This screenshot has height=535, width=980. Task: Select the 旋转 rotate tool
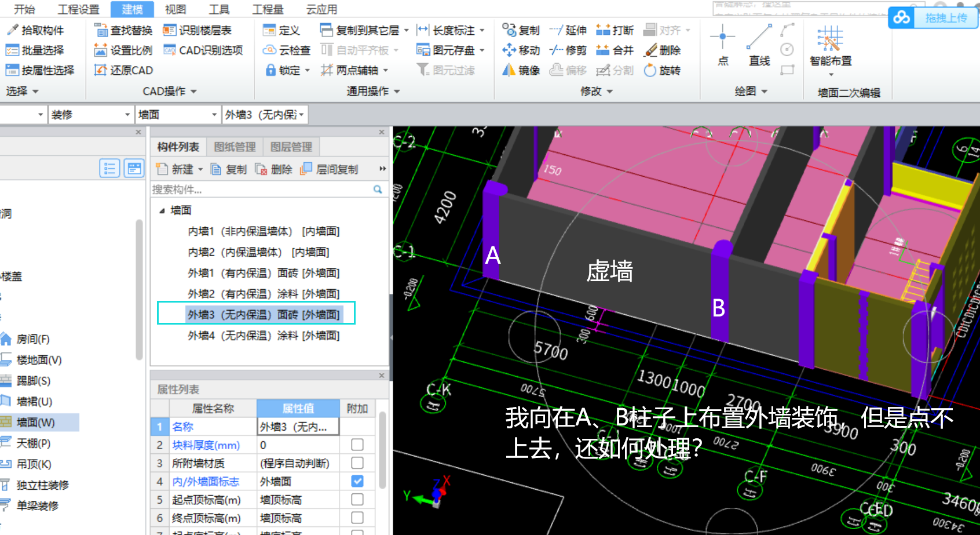tap(662, 70)
